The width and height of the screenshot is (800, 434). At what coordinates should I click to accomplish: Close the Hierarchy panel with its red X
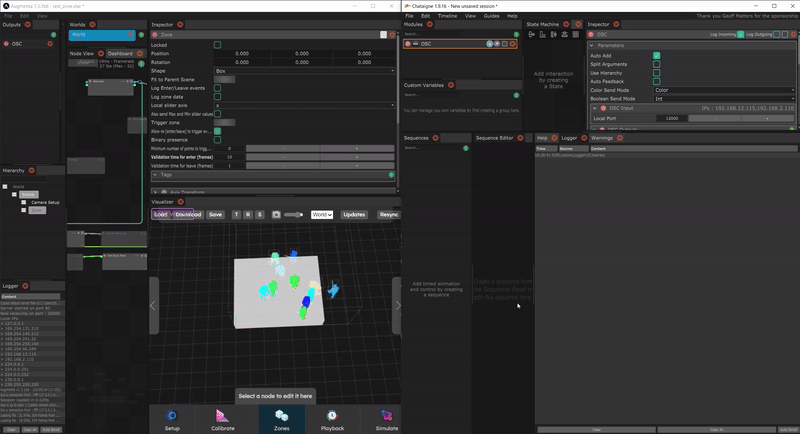click(33, 170)
